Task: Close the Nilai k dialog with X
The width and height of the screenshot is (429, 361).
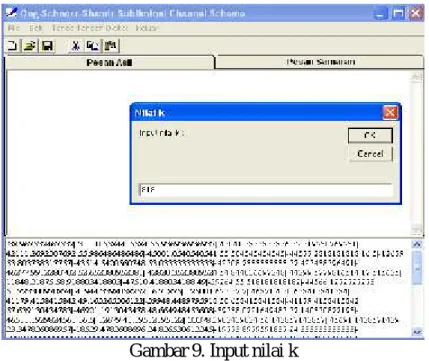Action: pos(390,112)
